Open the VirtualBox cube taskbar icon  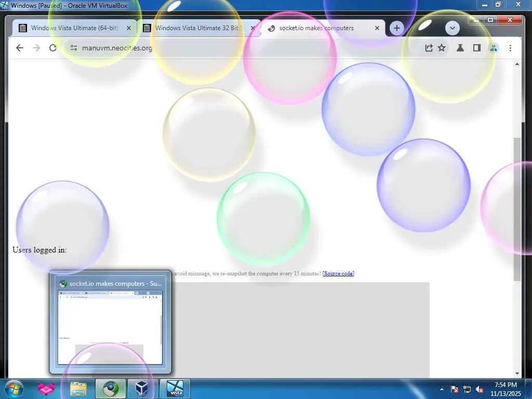click(x=142, y=389)
